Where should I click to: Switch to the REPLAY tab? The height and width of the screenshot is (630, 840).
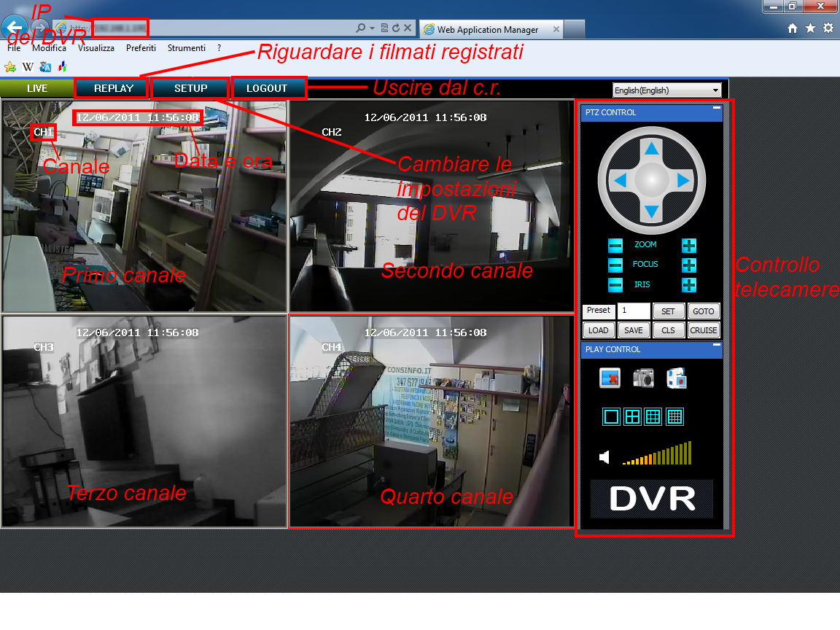[114, 88]
